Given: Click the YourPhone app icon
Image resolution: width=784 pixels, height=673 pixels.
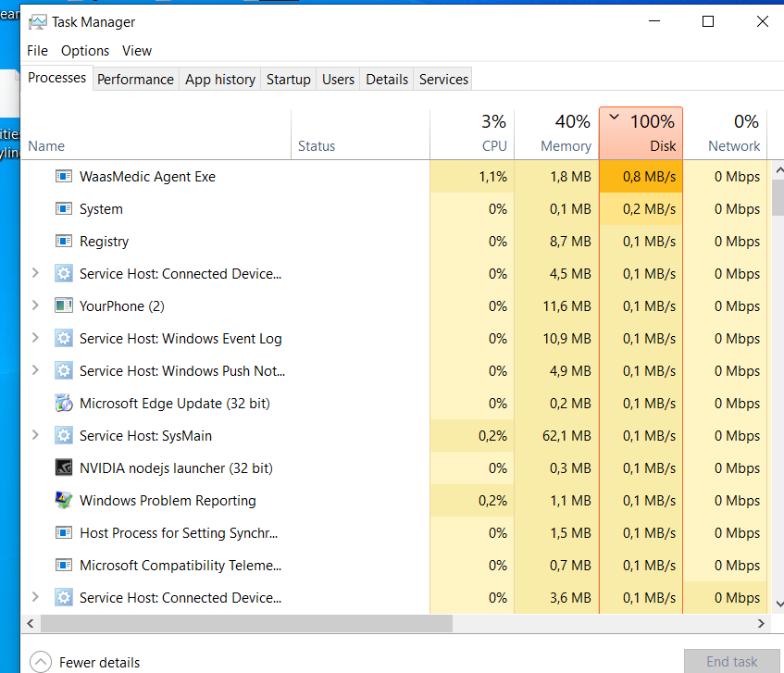Looking at the screenshot, I should pyautogui.click(x=64, y=306).
